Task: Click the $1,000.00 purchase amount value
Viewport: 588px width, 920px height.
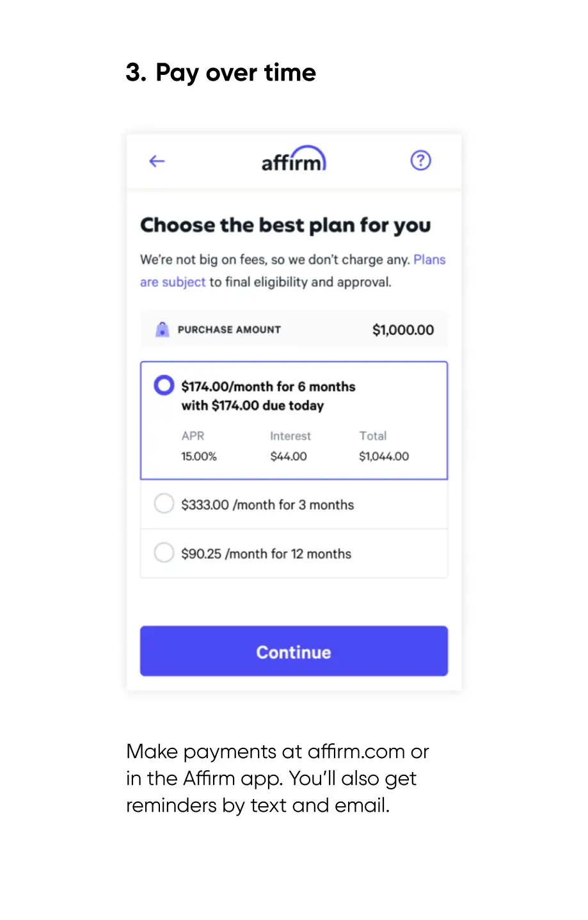Action: [x=403, y=330]
